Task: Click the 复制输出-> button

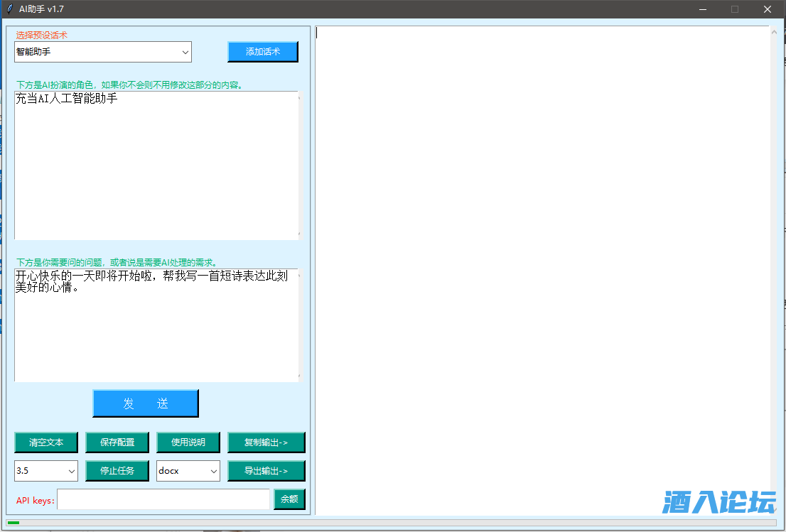Action: coord(267,443)
